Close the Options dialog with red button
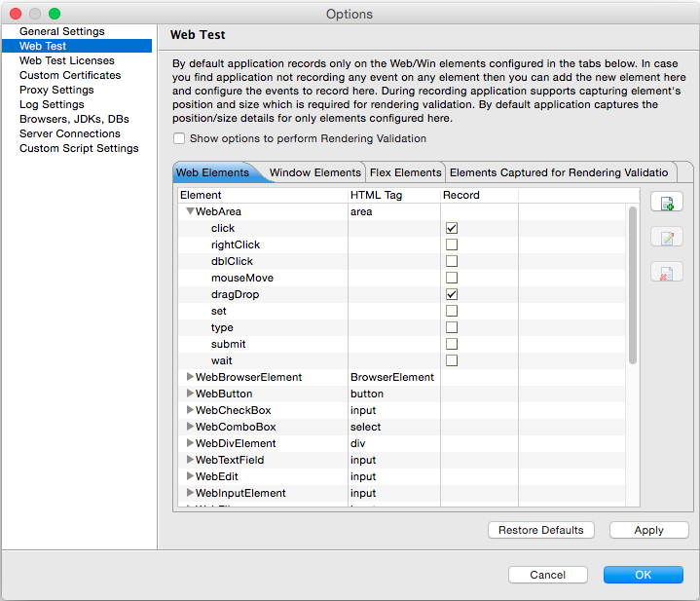Screen dimensions: 700x601 click(16, 14)
